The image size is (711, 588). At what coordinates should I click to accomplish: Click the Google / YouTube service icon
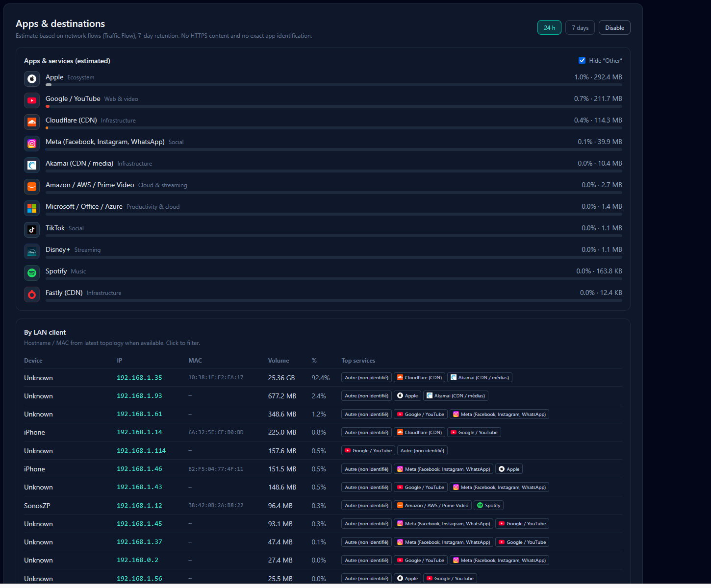pyautogui.click(x=32, y=100)
